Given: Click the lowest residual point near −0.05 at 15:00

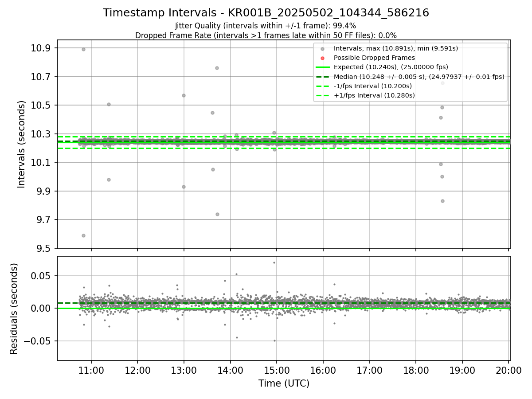Looking at the screenshot, I should click(x=274, y=340).
